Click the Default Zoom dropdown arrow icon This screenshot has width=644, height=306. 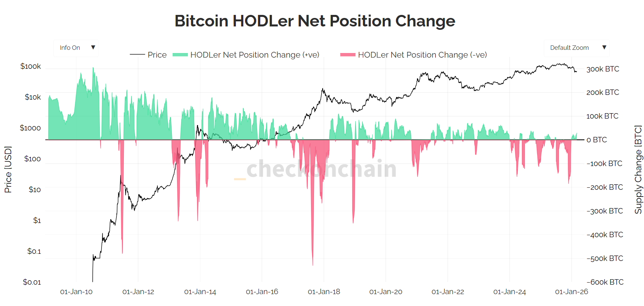coord(604,47)
